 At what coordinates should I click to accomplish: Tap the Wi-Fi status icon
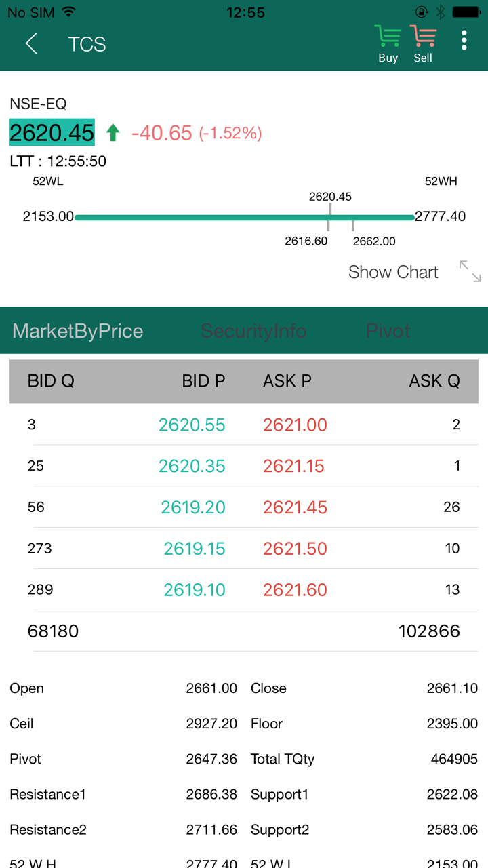click(x=68, y=12)
